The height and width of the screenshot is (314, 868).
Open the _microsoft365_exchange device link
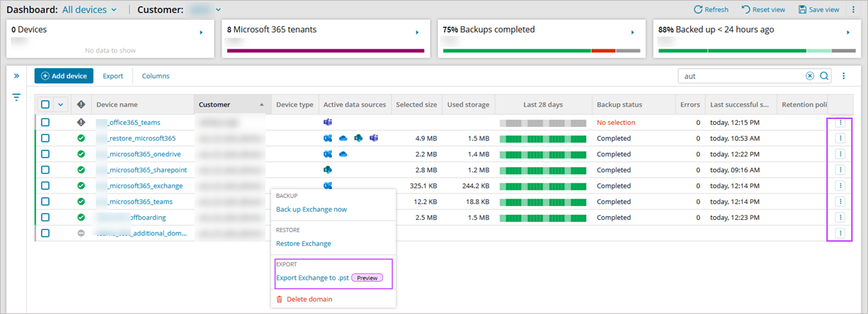click(144, 186)
